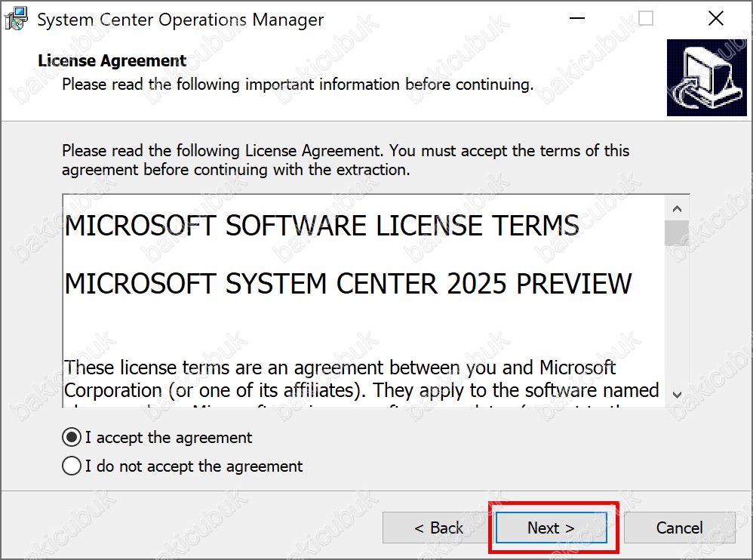Image resolution: width=753 pixels, height=560 pixels.
Task: Minimize the Operations Manager setup window
Action: [576, 19]
